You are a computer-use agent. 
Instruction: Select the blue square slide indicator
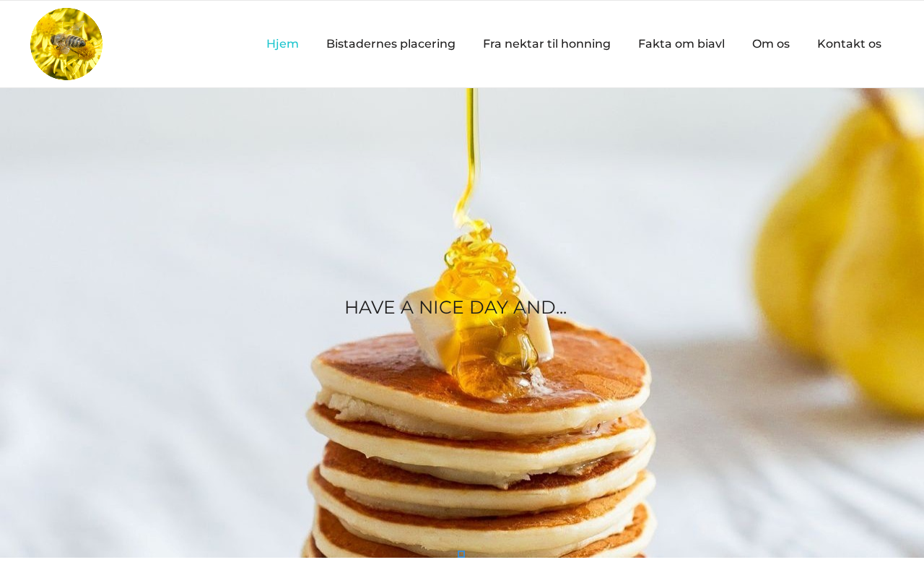(461, 553)
